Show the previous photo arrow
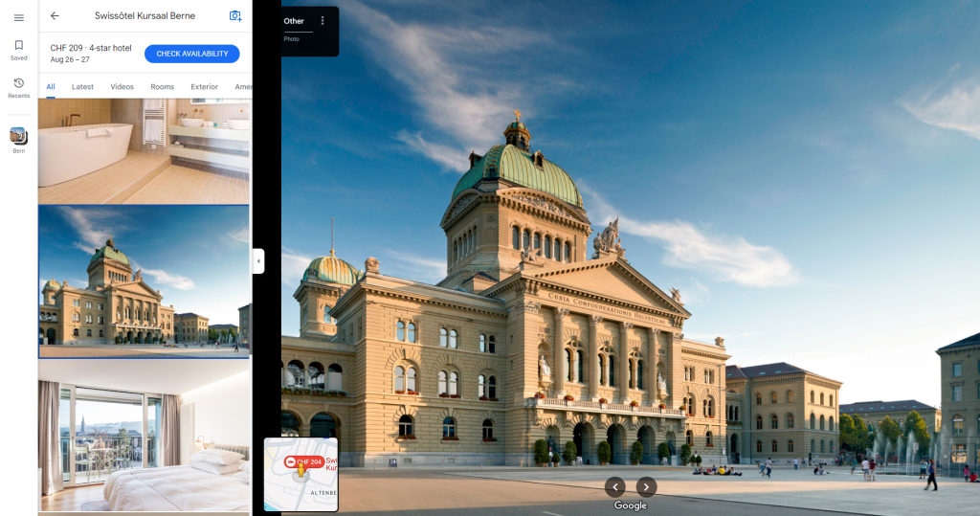This screenshot has width=980, height=516. (x=615, y=485)
